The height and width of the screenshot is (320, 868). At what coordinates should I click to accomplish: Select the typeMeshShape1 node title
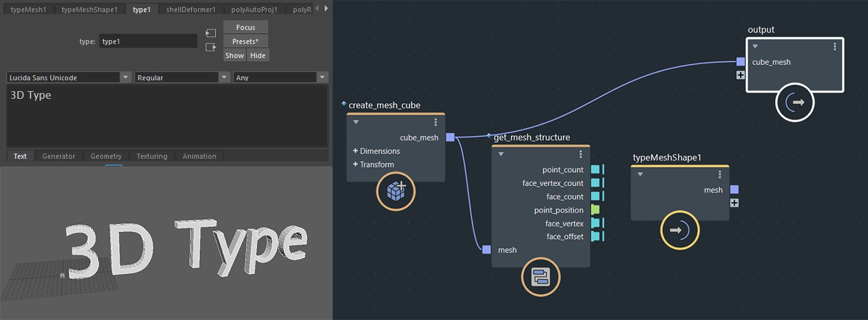(x=667, y=157)
